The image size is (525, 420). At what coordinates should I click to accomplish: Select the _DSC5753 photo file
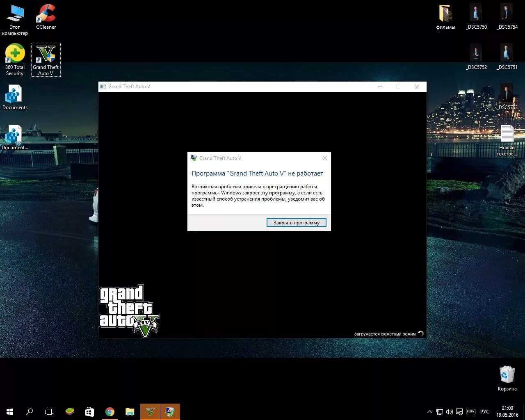(x=507, y=97)
